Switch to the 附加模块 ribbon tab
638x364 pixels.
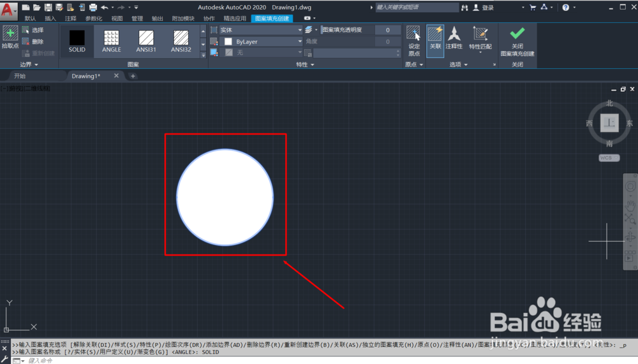183,18
